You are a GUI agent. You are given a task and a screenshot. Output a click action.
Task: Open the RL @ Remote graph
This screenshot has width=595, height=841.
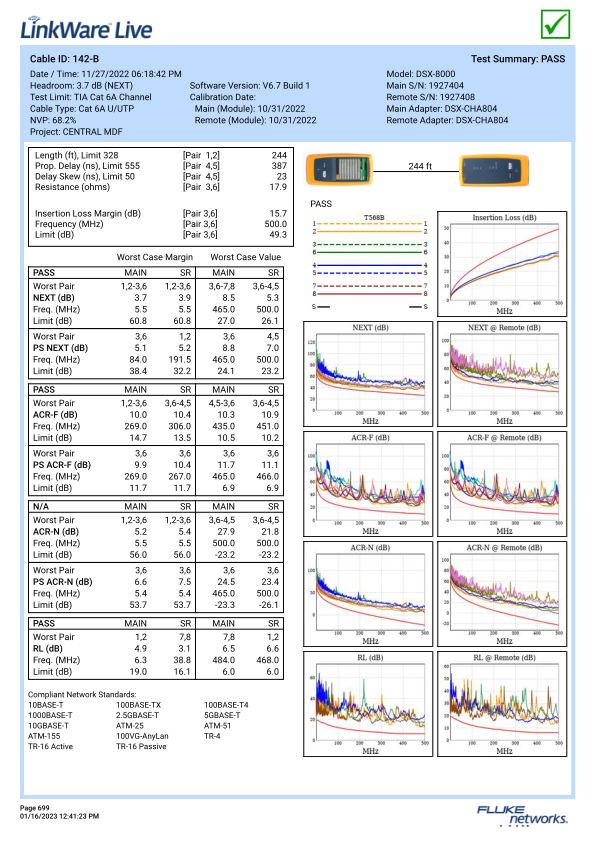pos(502,704)
